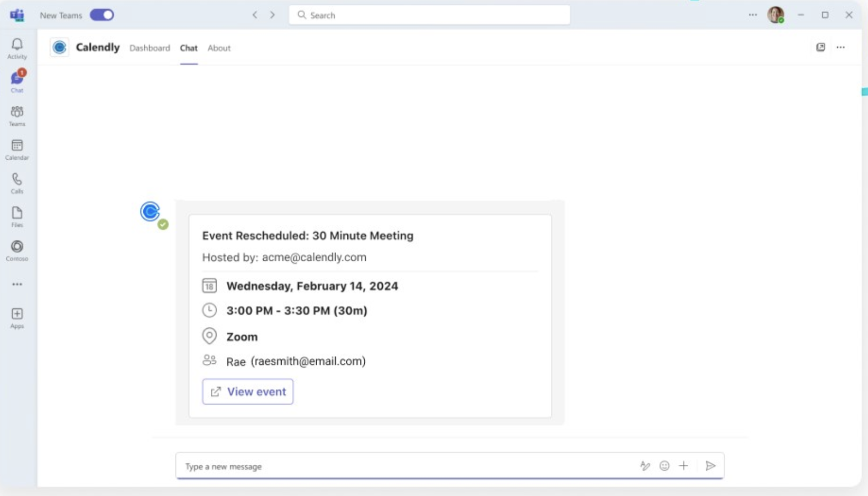Viewport: 868px width, 496px height.
Task: Click invitee Rae (raesmith@email.com)
Action: 296,362
